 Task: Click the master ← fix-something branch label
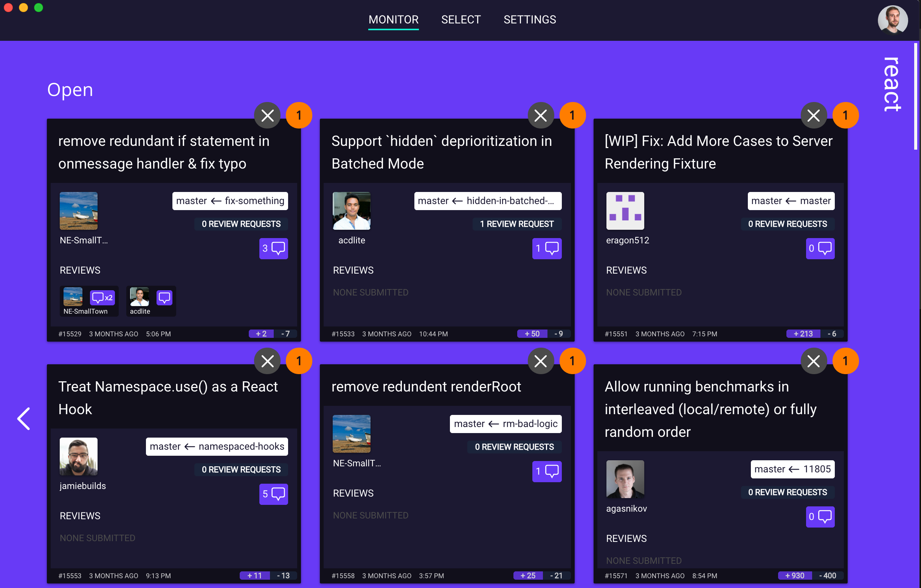tap(230, 201)
